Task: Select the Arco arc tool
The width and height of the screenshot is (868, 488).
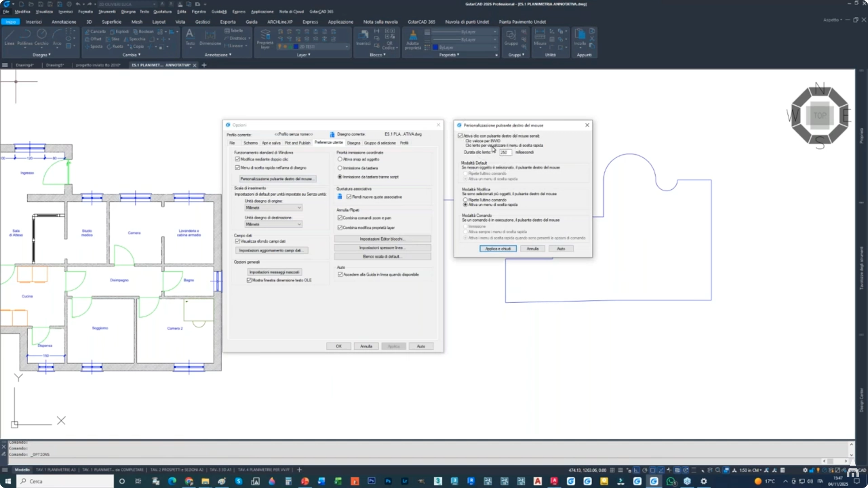Action: click(57, 38)
